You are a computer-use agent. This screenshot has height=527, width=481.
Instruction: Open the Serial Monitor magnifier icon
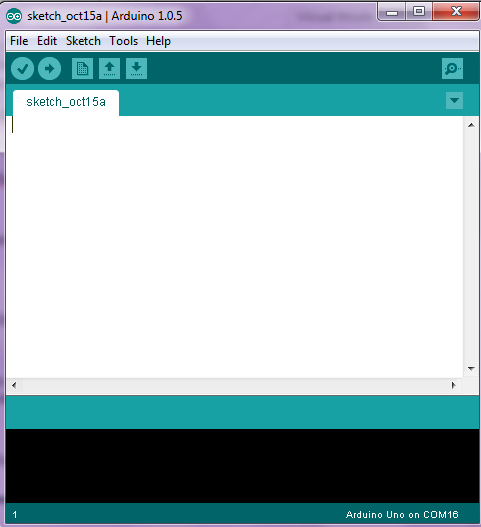coord(452,69)
